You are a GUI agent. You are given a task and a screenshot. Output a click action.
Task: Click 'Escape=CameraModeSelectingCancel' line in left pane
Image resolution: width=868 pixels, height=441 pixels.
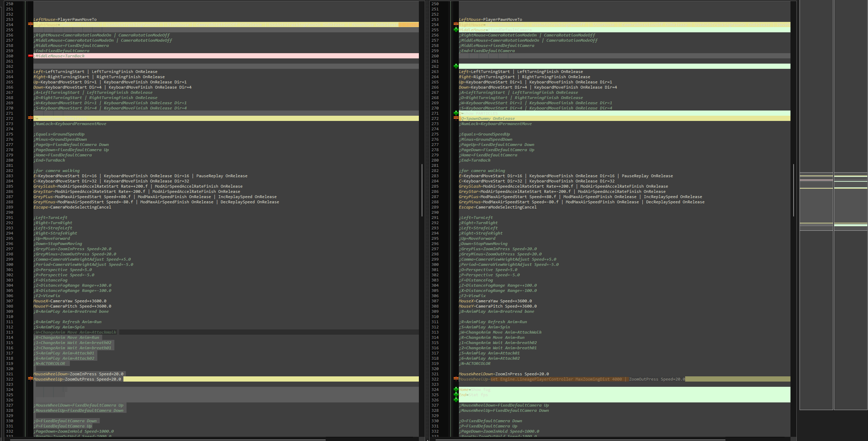(x=72, y=207)
